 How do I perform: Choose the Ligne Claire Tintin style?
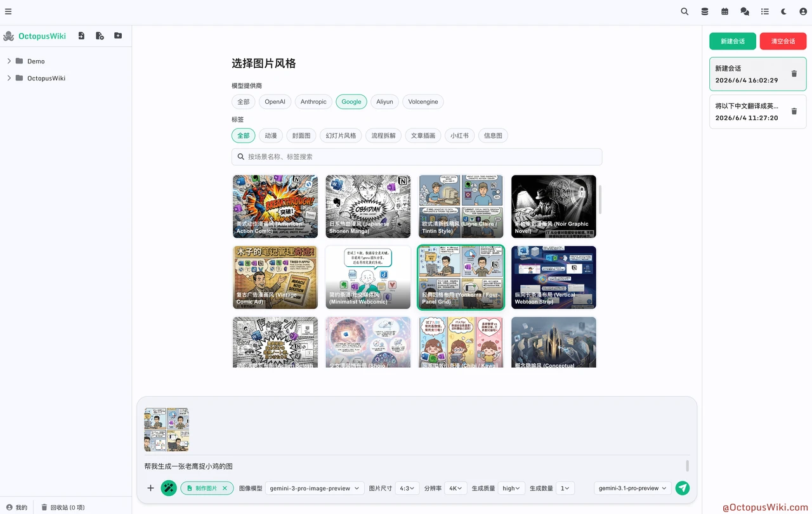[461, 207]
